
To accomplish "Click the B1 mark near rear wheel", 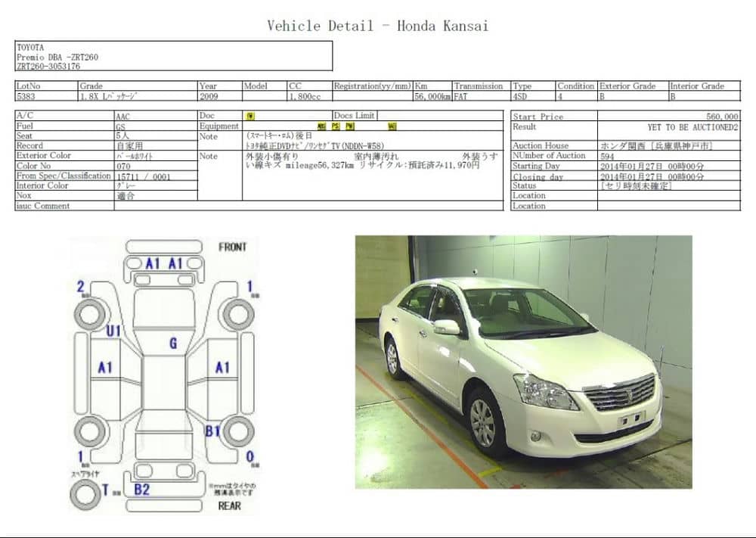I will tap(212, 431).
